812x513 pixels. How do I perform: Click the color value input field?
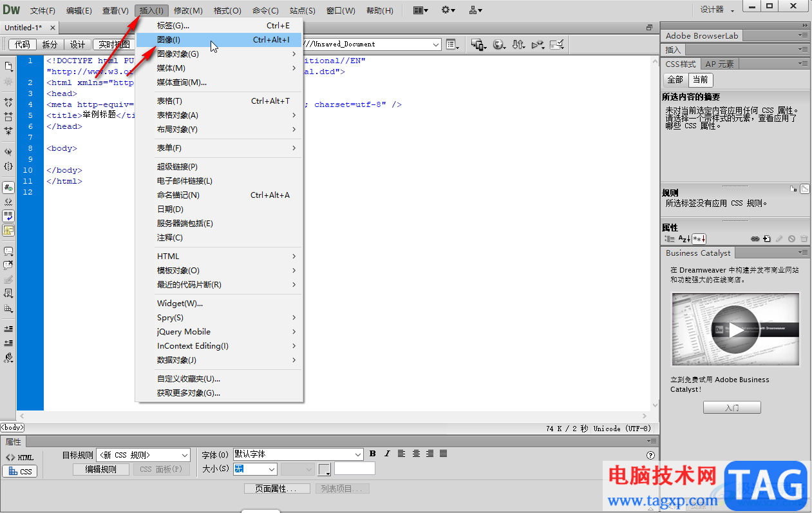pyautogui.click(x=354, y=469)
